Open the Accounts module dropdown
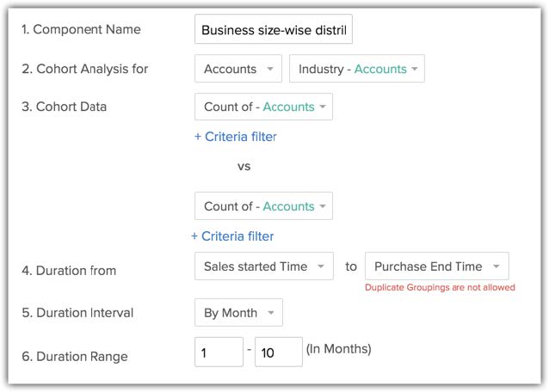Viewport: 549px width, 392px height. (x=238, y=69)
